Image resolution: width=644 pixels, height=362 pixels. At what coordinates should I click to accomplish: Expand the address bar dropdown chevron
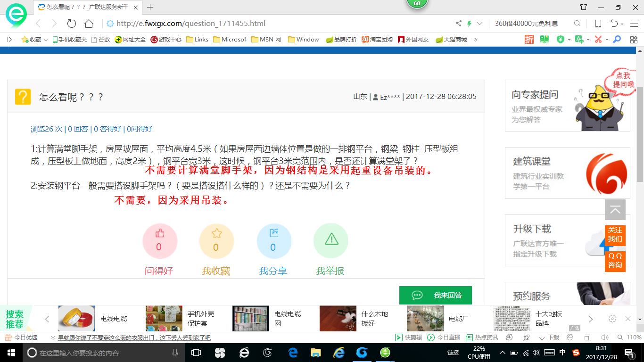point(480,24)
